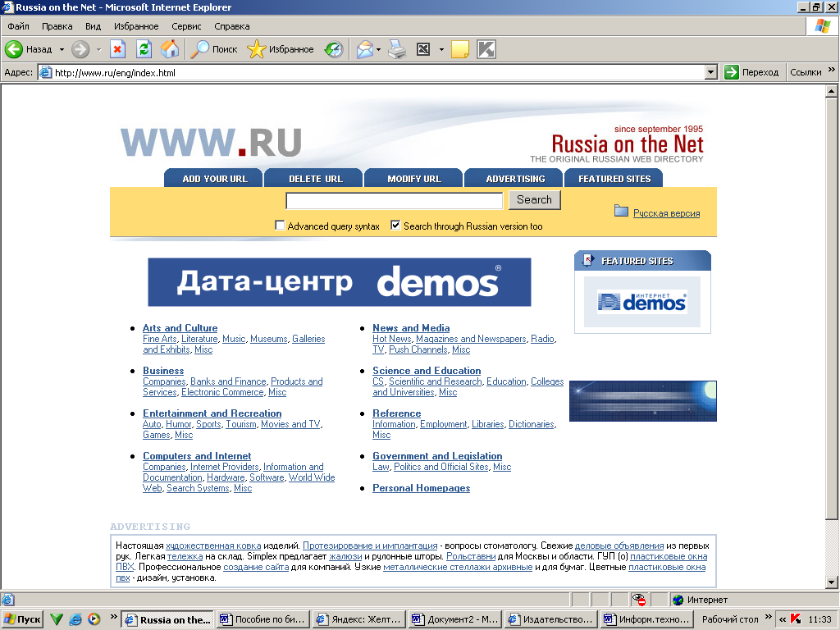Refresh the page using the green arrows icon
Viewport: 840px width, 630px height.
click(x=144, y=49)
